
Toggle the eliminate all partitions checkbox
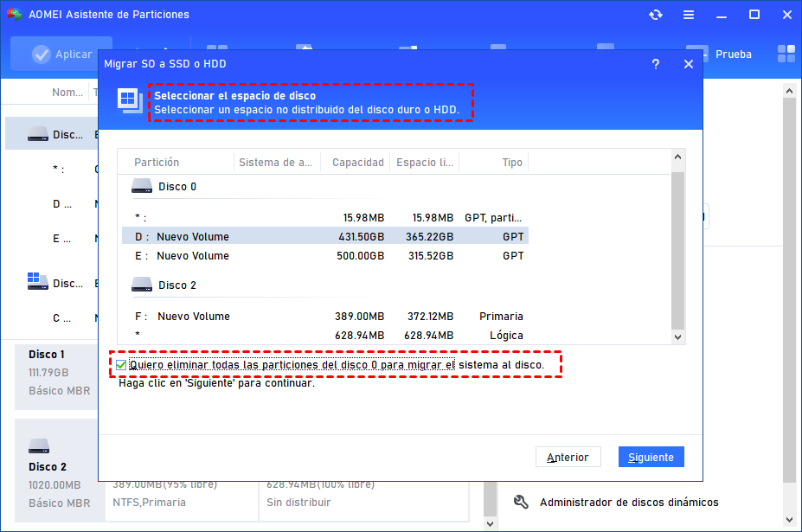click(x=121, y=365)
